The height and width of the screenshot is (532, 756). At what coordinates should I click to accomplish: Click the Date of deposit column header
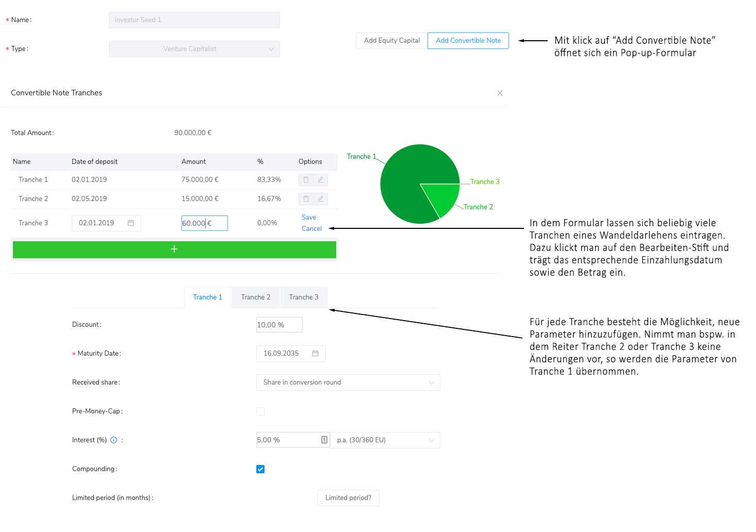[94, 162]
